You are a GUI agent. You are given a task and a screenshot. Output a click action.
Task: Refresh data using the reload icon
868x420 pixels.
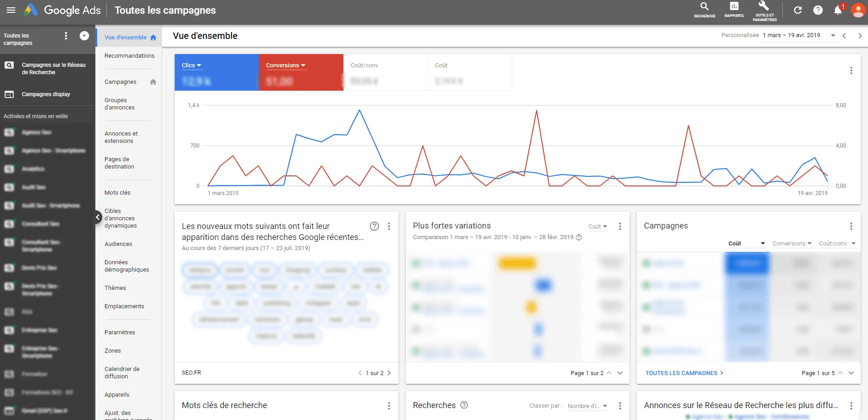pos(798,10)
